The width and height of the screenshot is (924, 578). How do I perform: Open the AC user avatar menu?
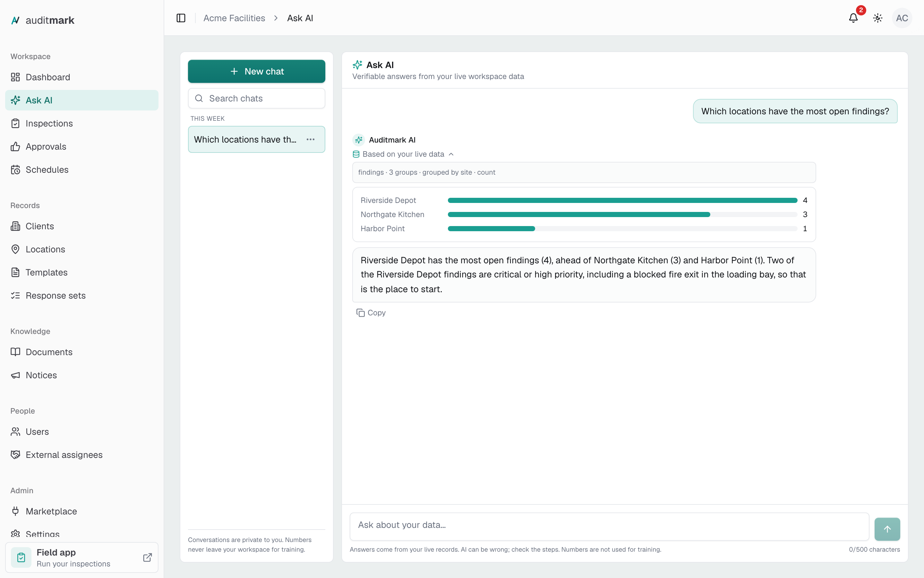pos(902,18)
